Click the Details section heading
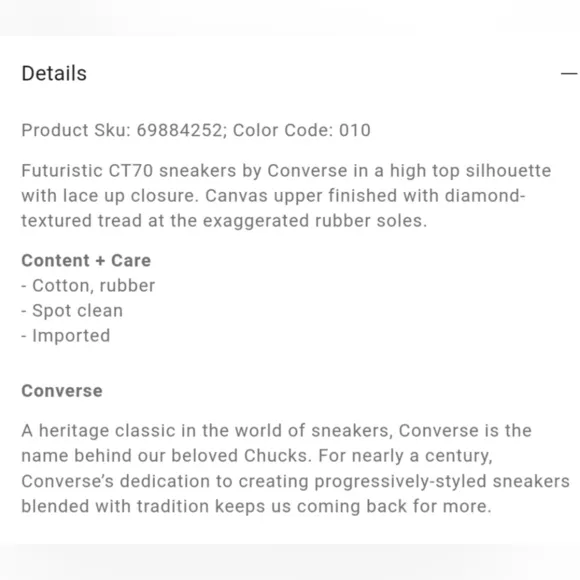The width and height of the screenshot is (580, 580). (54, 73)
